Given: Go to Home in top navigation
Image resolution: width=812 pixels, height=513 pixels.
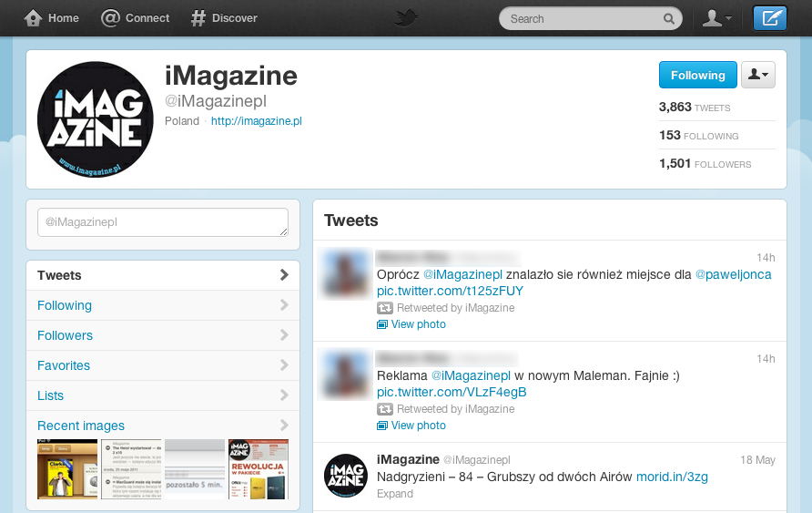Looking at the screenshot, I should click(51, 18).
